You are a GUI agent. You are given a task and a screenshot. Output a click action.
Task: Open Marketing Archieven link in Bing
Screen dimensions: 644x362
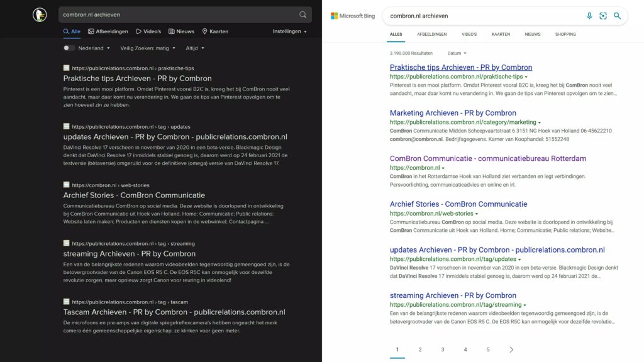(453, 113)
